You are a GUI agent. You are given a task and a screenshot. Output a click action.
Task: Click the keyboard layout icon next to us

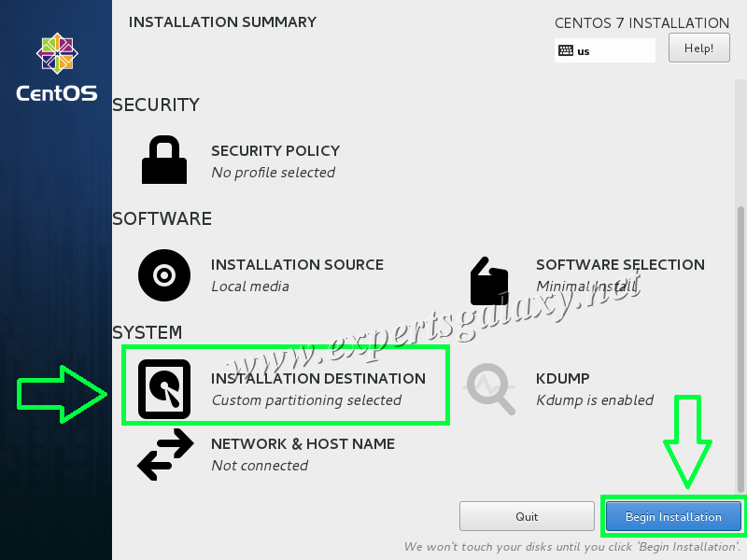pyautogui.click(x=566, y=50)
